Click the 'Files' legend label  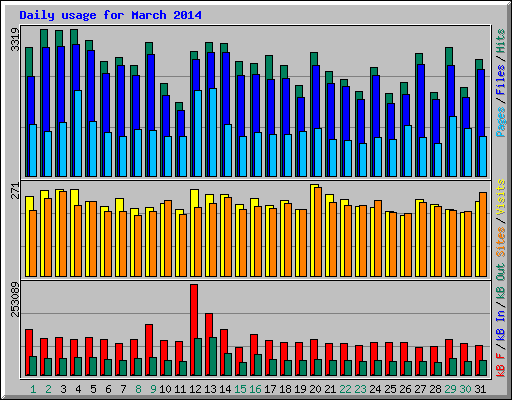coord(501,80)
